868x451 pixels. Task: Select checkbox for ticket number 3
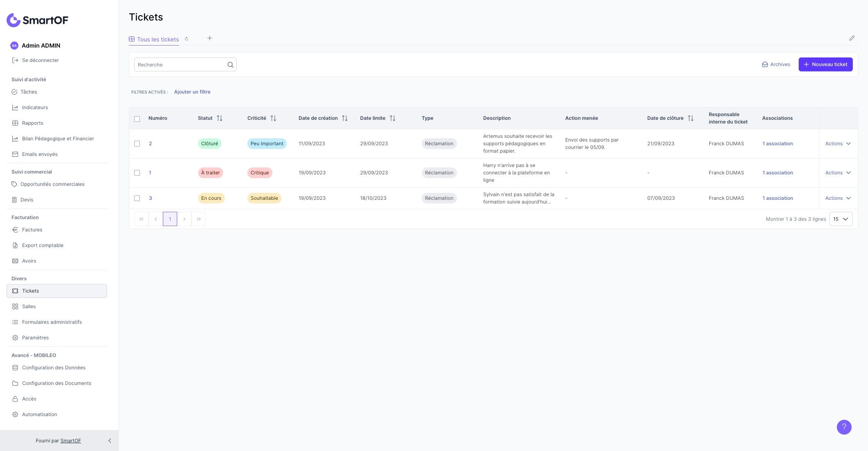137,198
